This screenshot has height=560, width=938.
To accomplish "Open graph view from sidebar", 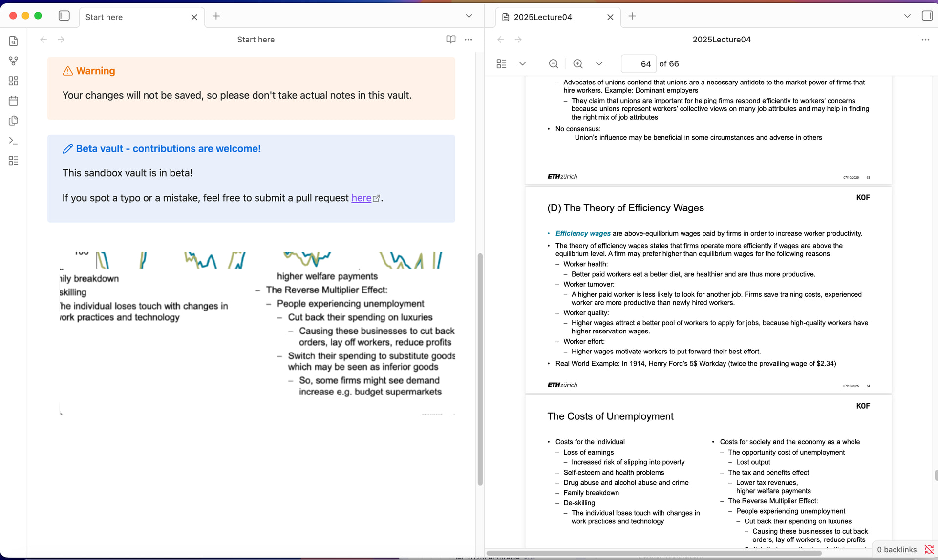I will click(x=13, y=61).
